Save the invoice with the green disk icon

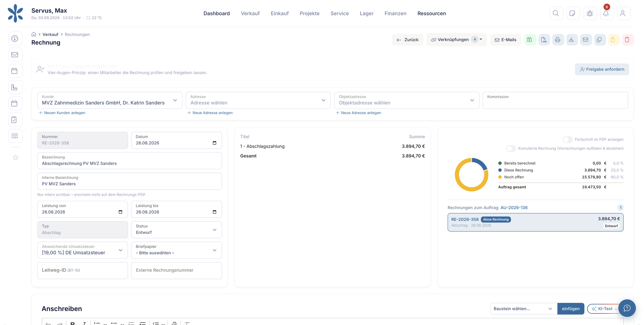coord(530,40)
